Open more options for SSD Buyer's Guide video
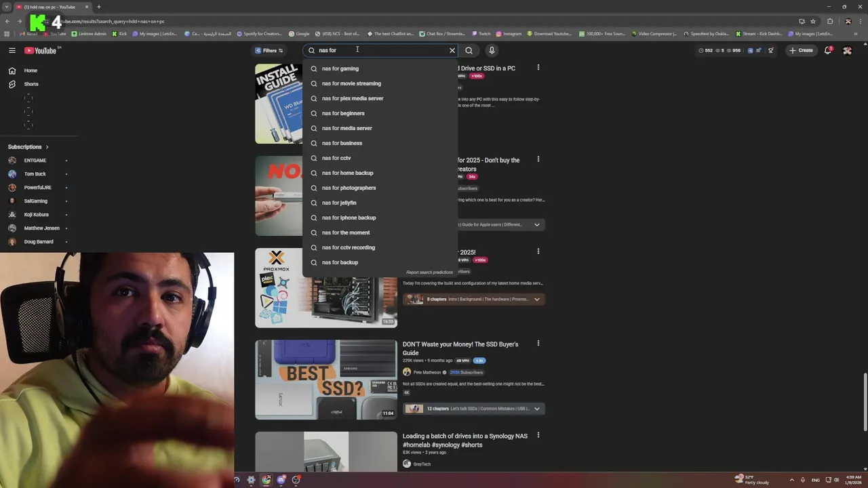This screenshot has height=488, width=868. [538, 344]
